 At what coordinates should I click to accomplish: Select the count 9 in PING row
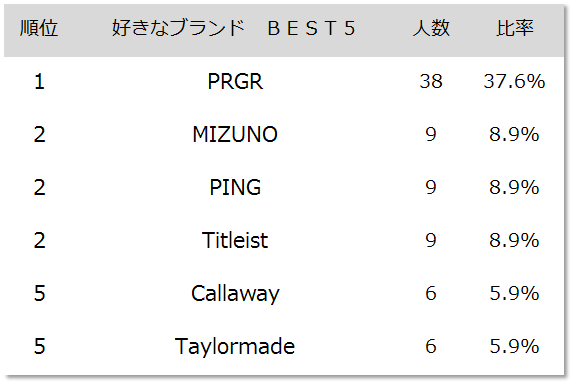(431, 187)
